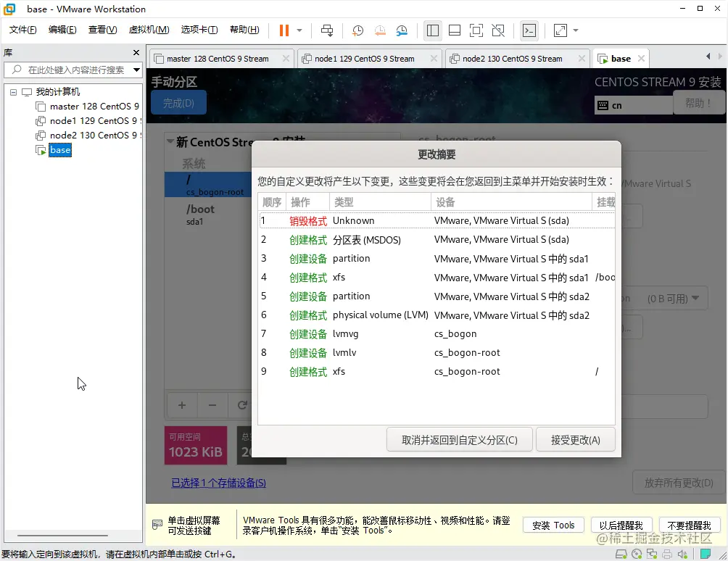This screenshot has height=561, width=728.
Task: Select master 128 CentOS 9 in library tree
Action: (x=88, y=107)
